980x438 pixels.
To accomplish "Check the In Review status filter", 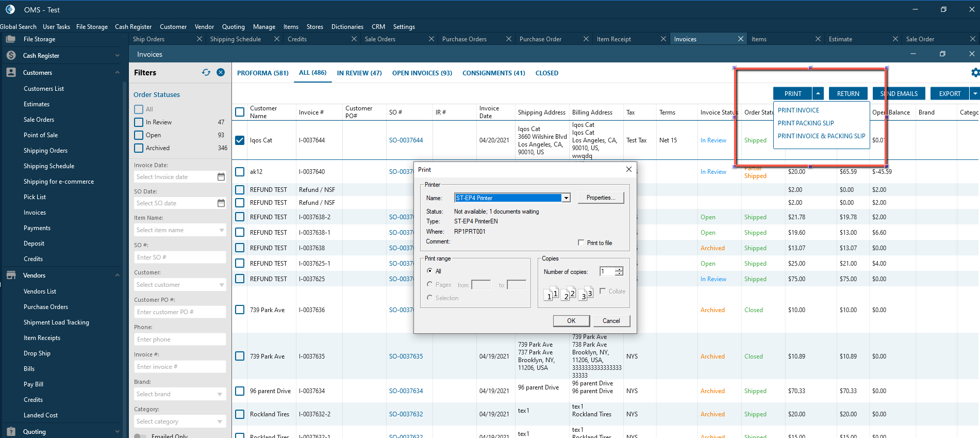I will coord(139,122).
